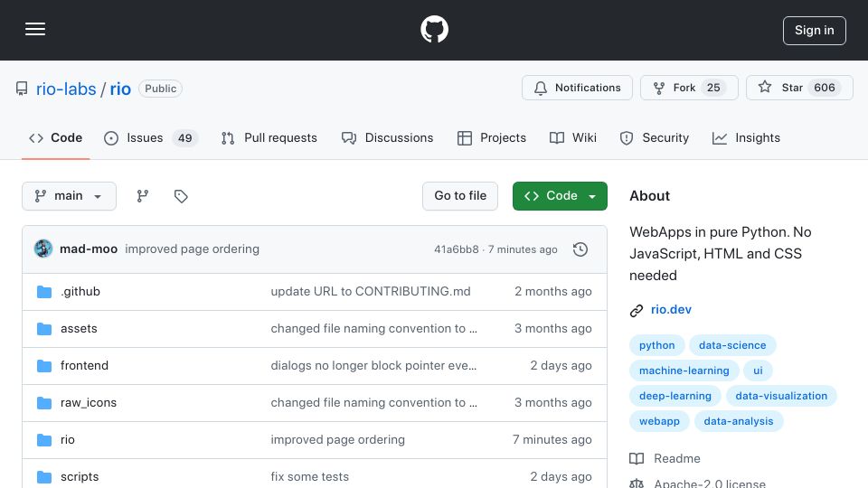The image size is (868, 488).
Task: Click the GitHub Octocat logo
Action: point(434,29)
